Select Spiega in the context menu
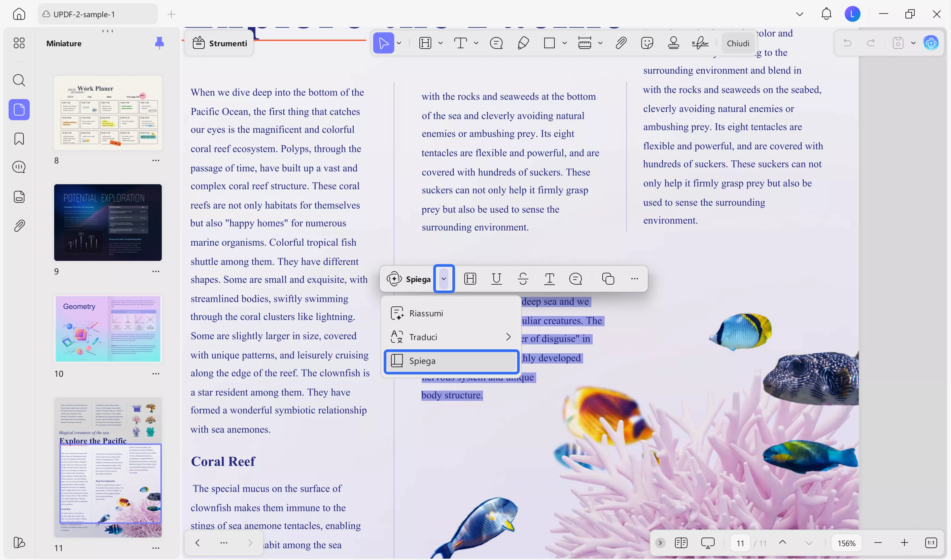The height and width of the screenshot is (560, 951). (x=423, y=361)
